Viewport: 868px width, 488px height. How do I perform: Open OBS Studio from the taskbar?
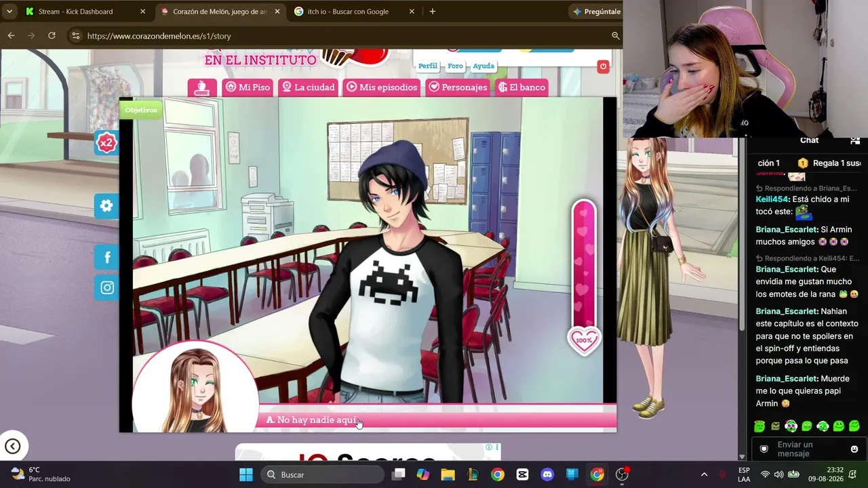[622, 474]
